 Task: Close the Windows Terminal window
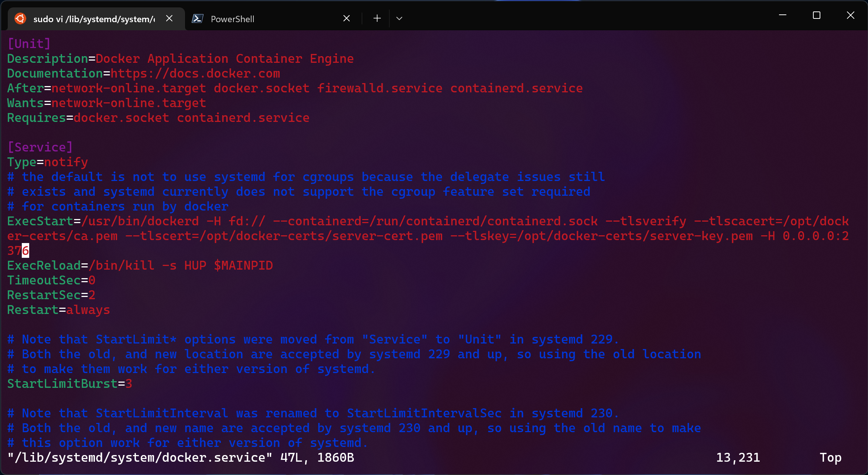pos(850,15)
